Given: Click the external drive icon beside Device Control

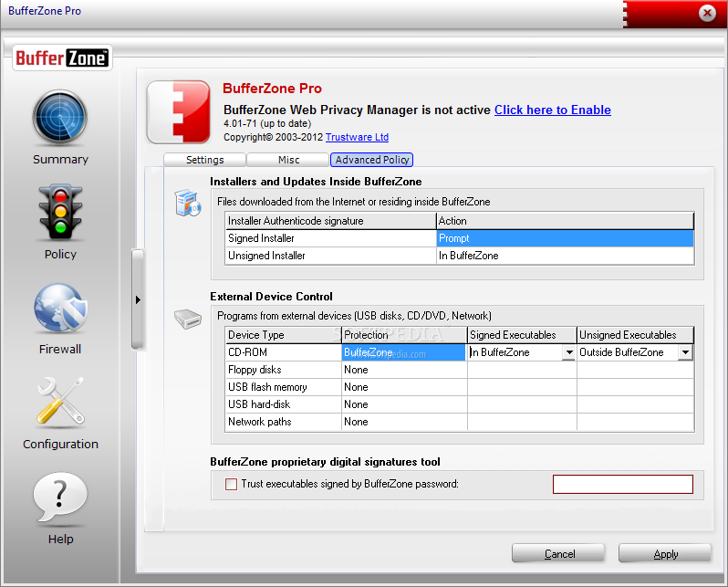Looking at the screenshot, I should pos(188,319).
